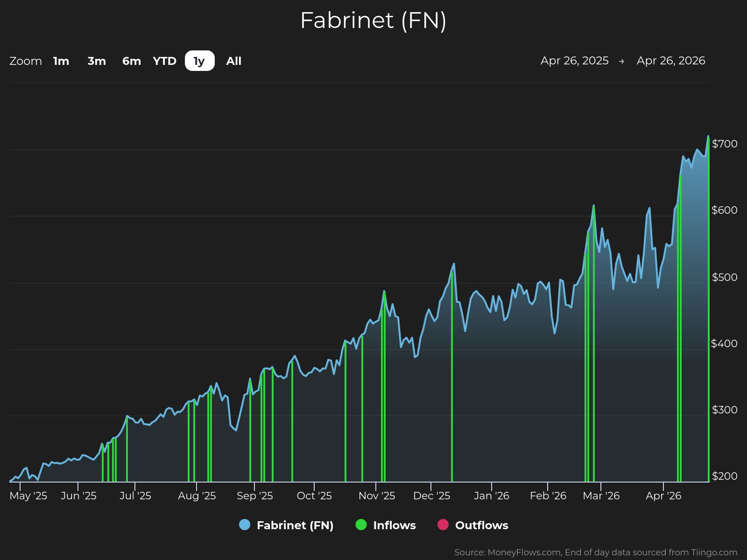The width and height of the screenshot is (747, 560).
Task: Click the MoneyFlows.com source credit
Action: [595, 553]
